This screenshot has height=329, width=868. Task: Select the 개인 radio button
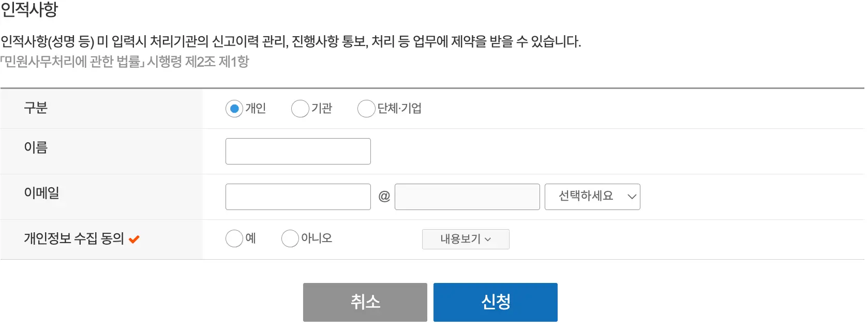[234, 109]
